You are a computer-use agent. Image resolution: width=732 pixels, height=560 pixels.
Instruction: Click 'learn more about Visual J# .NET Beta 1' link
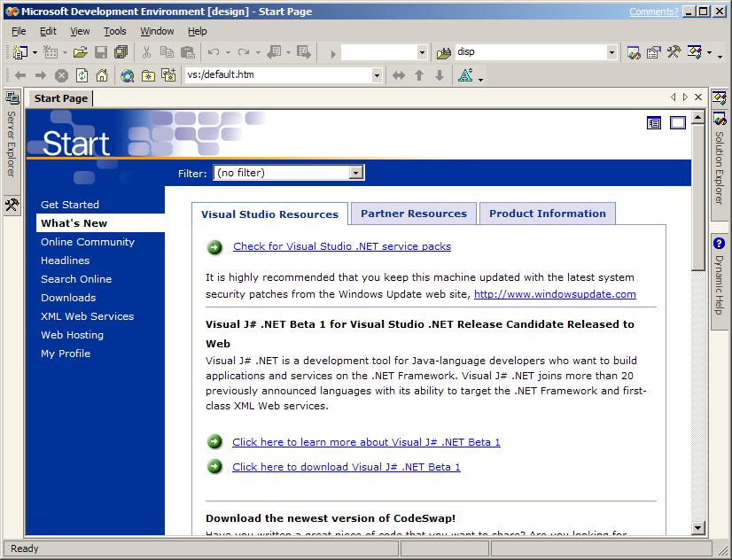click(366, 442)
